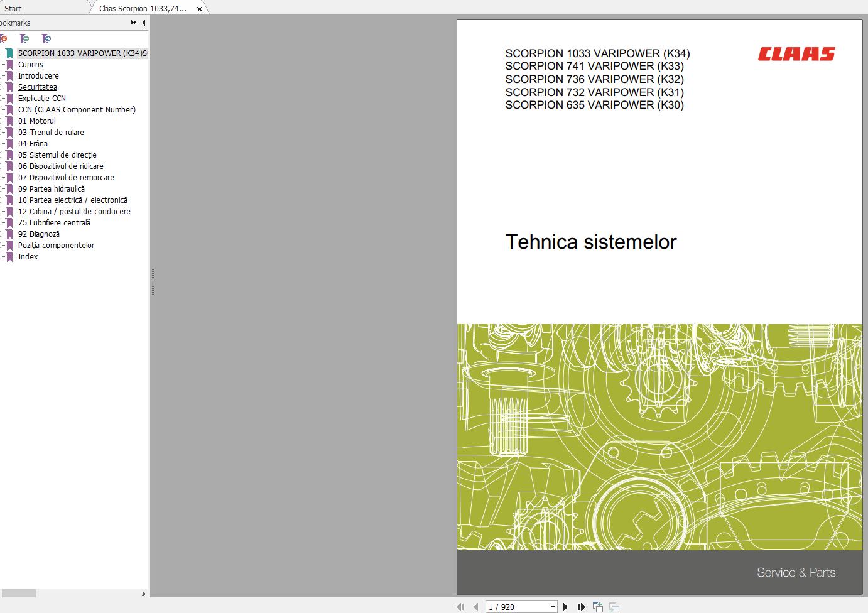868x613 pixels.
Task: Open the page number dropdown arrow
Action: pyautogui.click(x=552, y=607)
